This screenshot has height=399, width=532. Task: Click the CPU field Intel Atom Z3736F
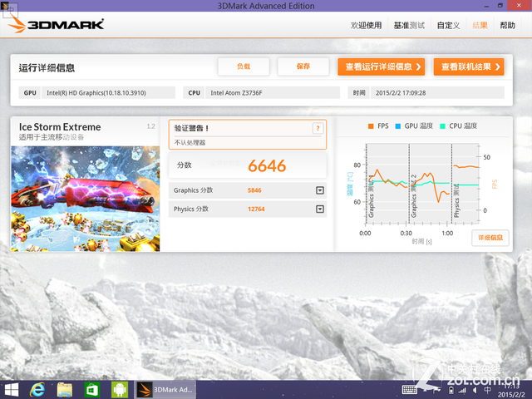click(273, 92)
